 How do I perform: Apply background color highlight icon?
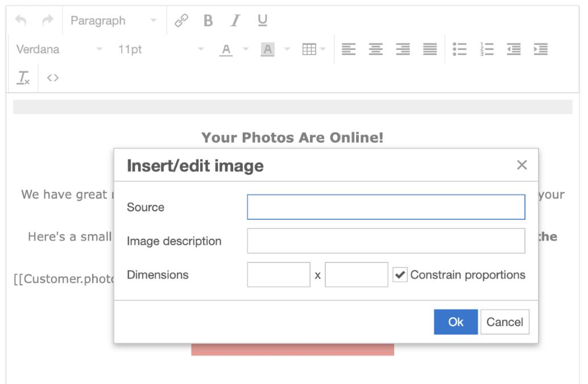pyautogui.click(x=267, y=49)
